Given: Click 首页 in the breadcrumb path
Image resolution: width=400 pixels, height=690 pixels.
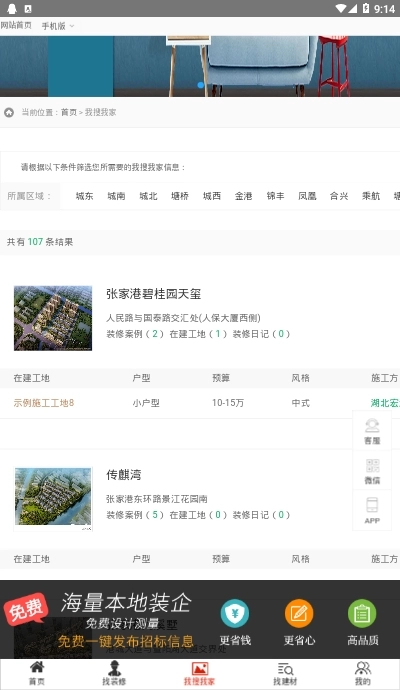Looking at the screenshot, I should tap(69, 112).
